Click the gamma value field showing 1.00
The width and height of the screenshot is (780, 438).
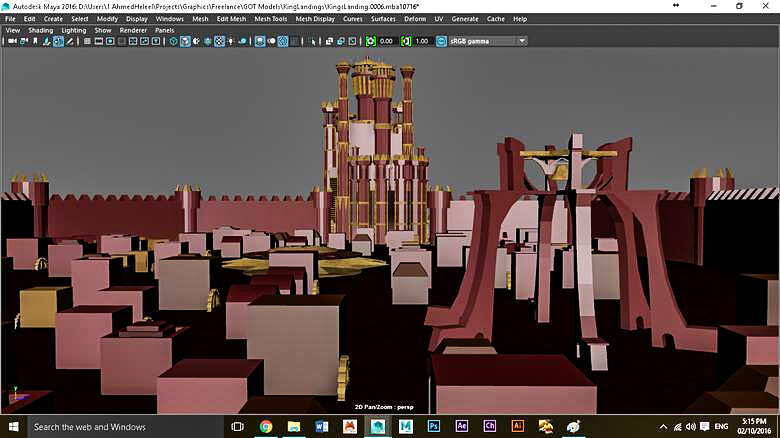[423, 41]
